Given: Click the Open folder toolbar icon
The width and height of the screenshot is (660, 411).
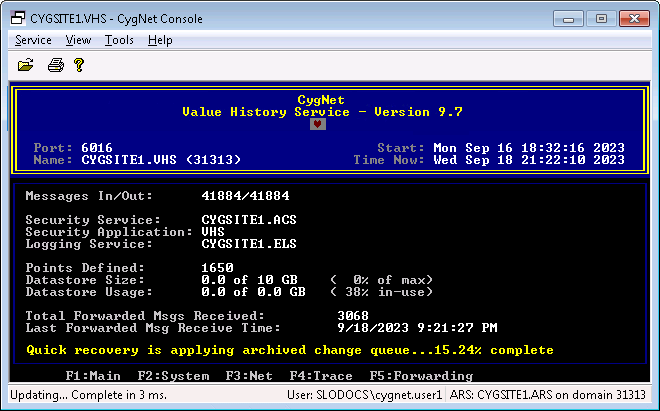Looking at the screenshot, I should (x=26, y=65).
